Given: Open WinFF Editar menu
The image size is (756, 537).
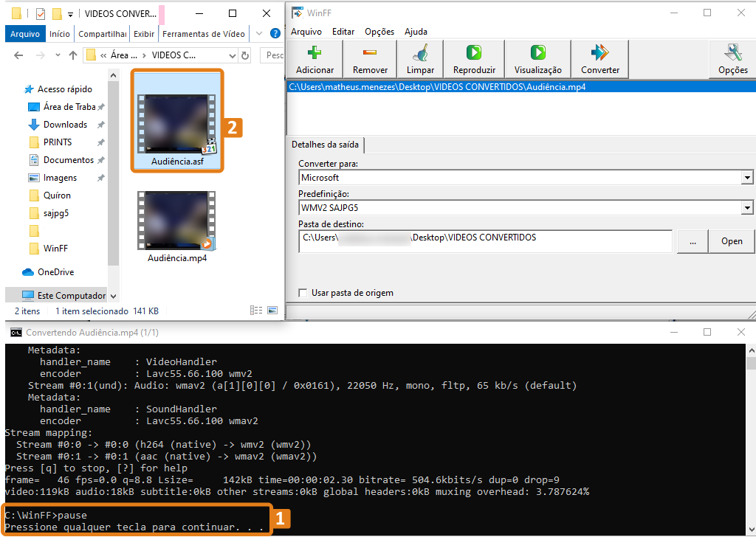Looking at the screenshot, I should click(343, 31).
